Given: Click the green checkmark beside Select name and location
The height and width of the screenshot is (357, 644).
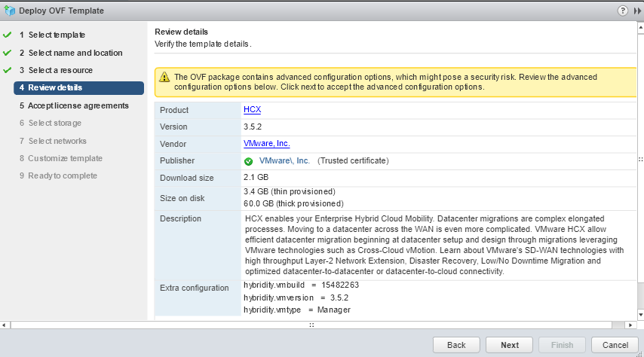Looking at the screenshot, I should coord(7,53).
